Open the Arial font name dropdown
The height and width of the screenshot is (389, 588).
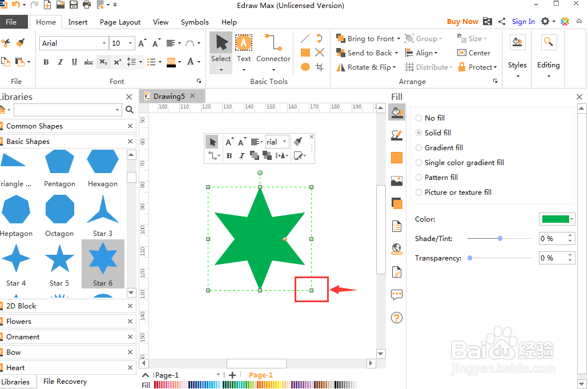104,43
